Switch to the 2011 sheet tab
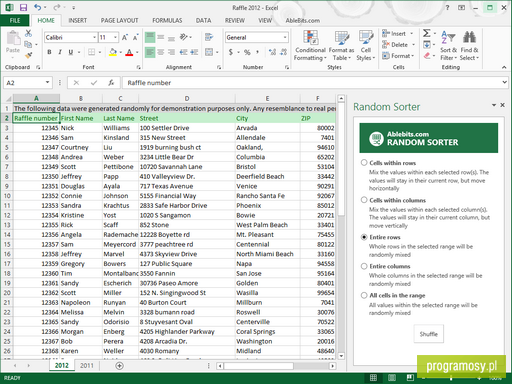 (87, 366)
